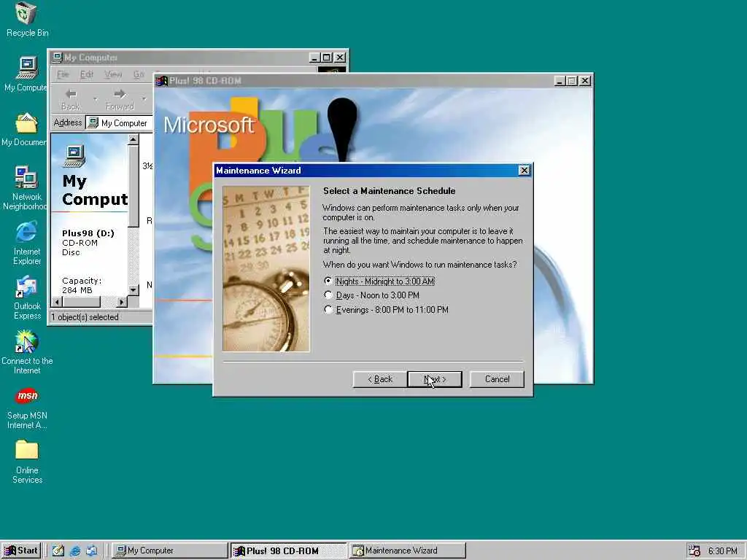Open the Start menu
Image resolution: width=747 pixels, height=560 pixels.
click(21, 551)
